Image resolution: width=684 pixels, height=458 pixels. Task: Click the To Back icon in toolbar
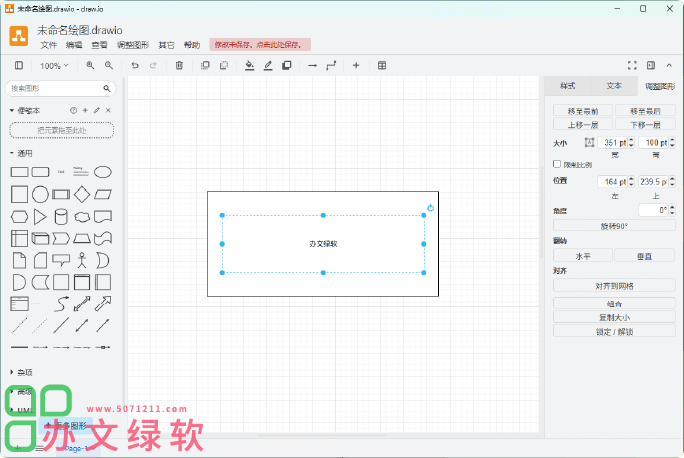tap(224, 65)
